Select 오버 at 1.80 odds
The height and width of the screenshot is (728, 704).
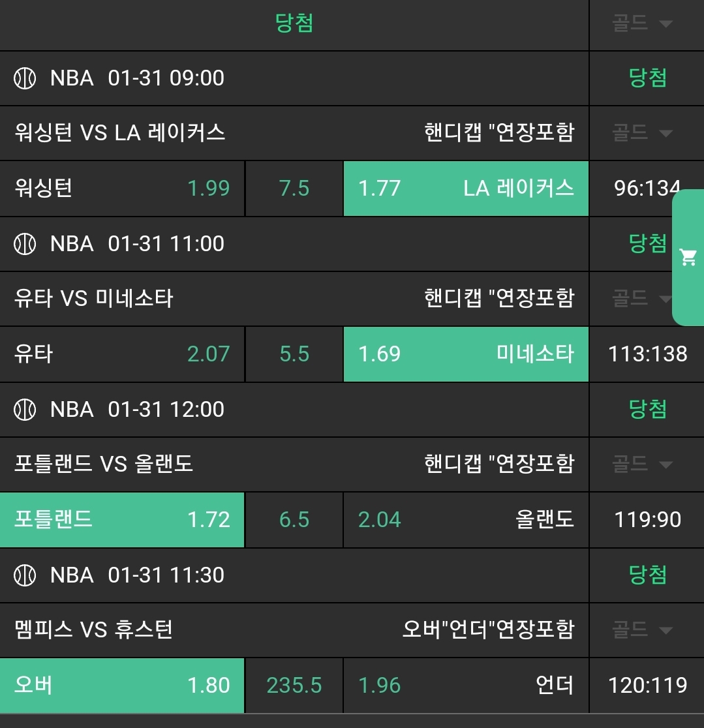click(122, 686)
